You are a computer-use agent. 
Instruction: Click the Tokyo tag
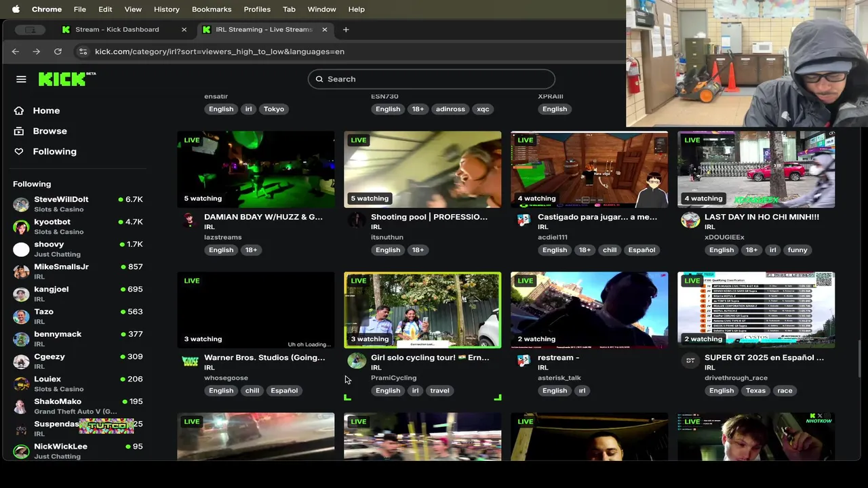(274, 109)
